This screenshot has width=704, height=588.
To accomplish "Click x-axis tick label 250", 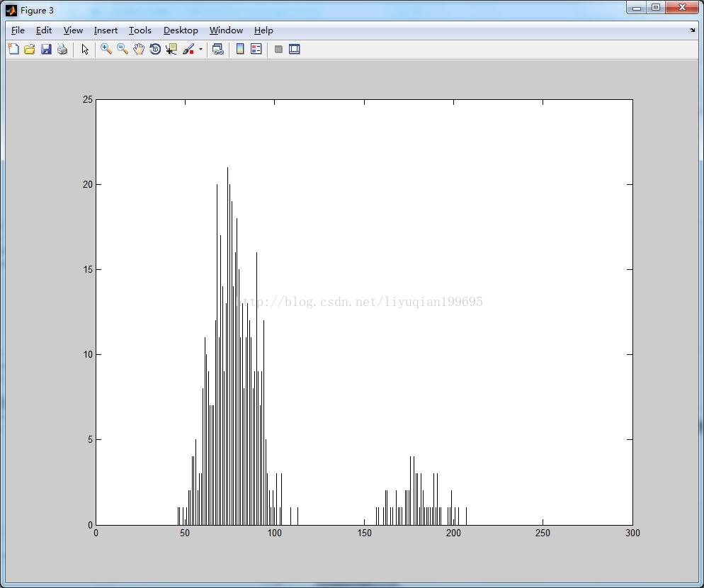I will (x=543, y=533).
